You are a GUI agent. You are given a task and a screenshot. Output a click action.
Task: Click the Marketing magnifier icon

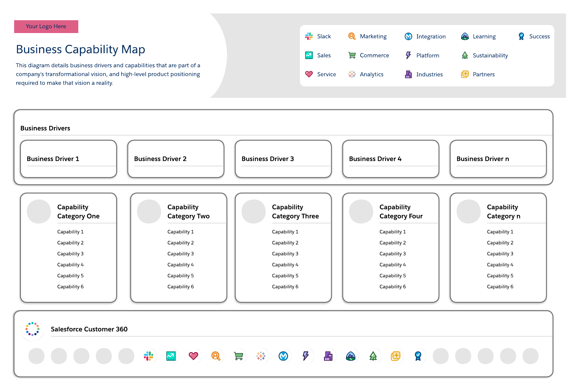tap(352, 36)
